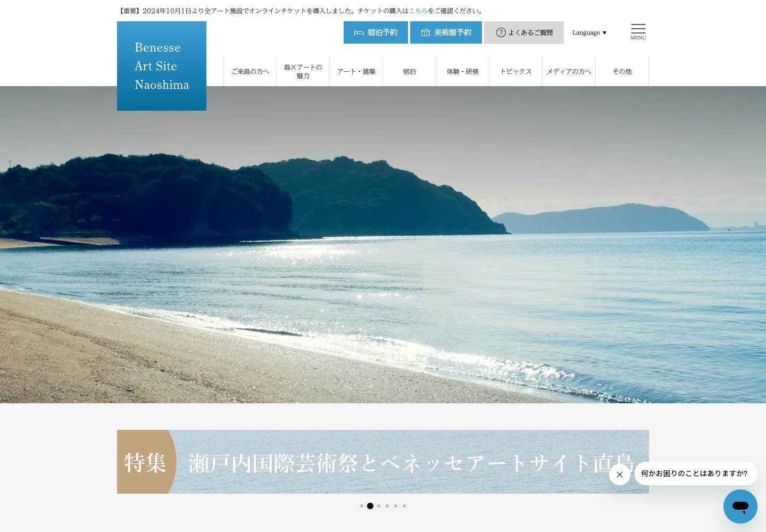This screenshot has width=766, height=532.
Task: Click the Benesse Art Site Naoshima logo
Action: (x=162, y=66)
